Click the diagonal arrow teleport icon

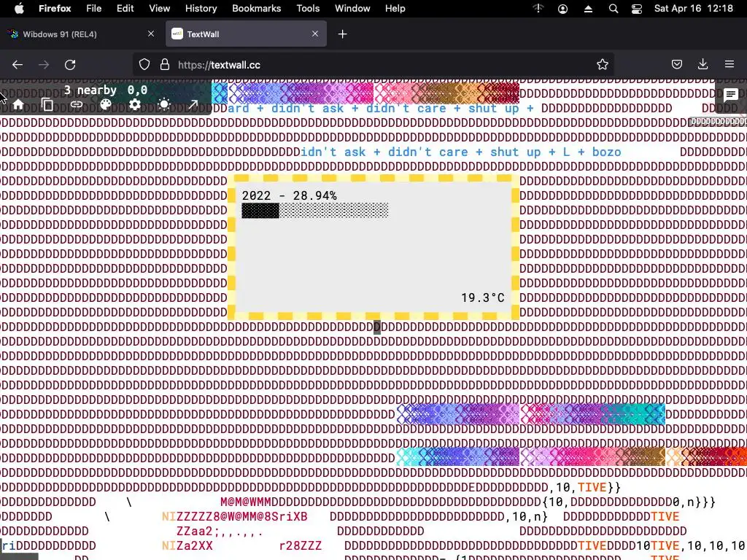pyautogui.click(x=193, y=104)
